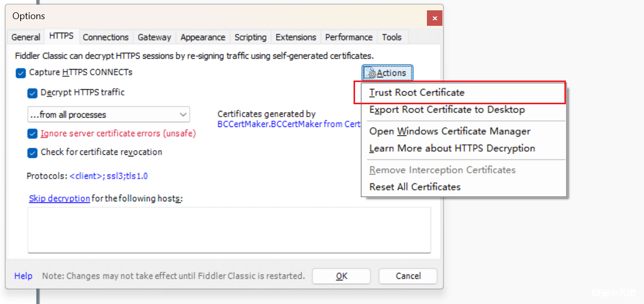Click the Actions gear button
The image size is (644, 304).
point(387,73)
